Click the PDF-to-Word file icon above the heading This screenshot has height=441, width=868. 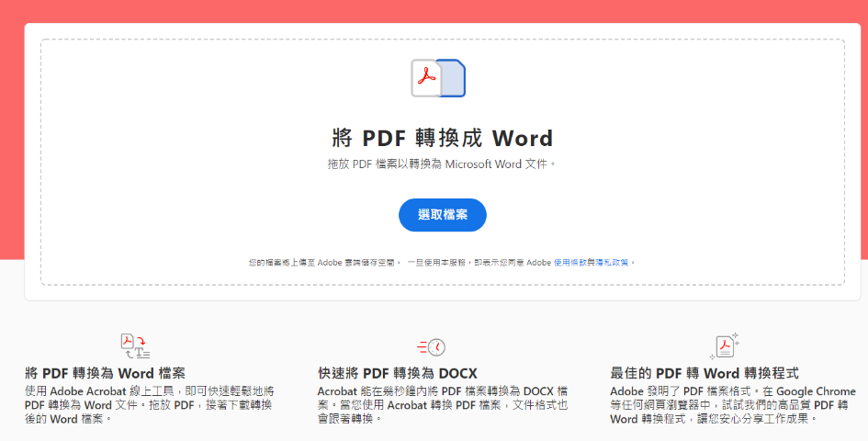click(438, 78)
